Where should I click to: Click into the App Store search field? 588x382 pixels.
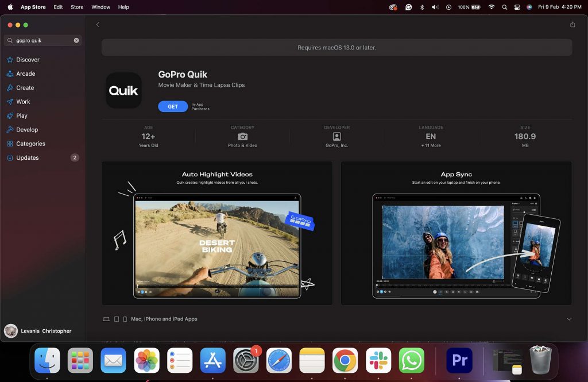[x=42, y=41]
